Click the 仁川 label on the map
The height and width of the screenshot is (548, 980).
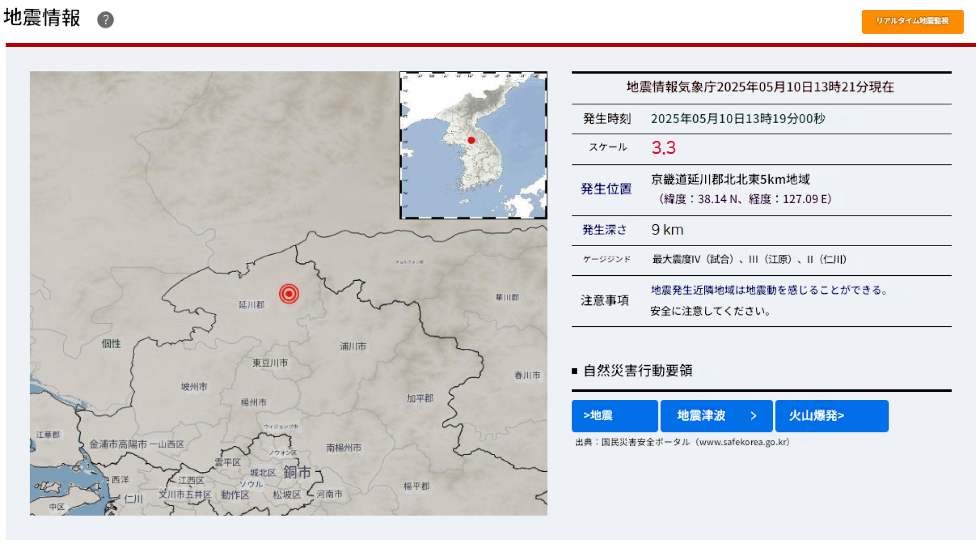[x=133, y=498]
